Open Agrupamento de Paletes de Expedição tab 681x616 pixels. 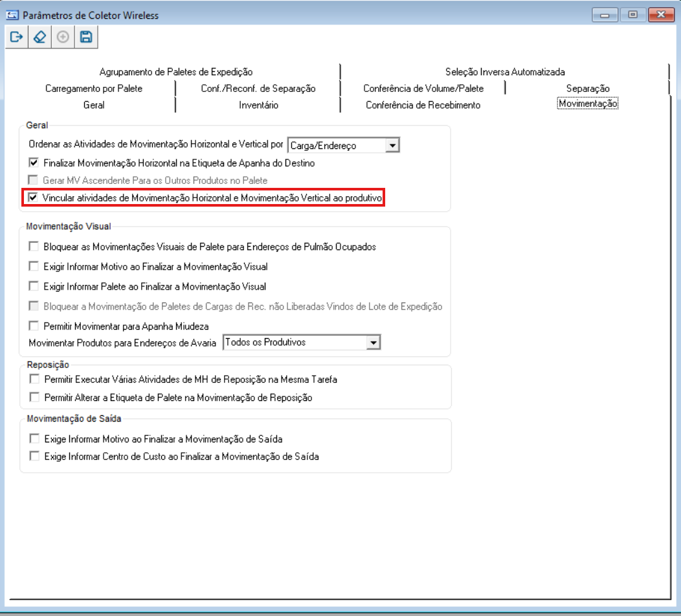[x=176, y=72]
